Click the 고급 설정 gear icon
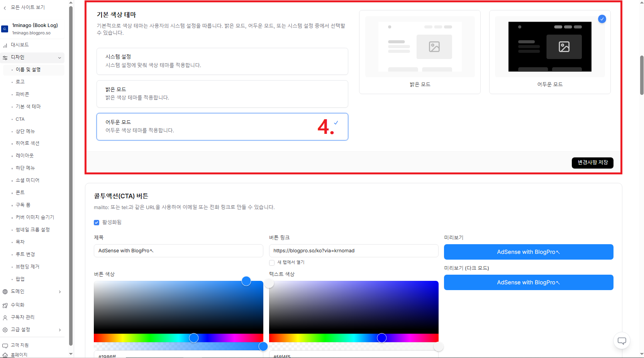Screen dimensions: 644x358 pyautogui.click(x=5, y=330)
